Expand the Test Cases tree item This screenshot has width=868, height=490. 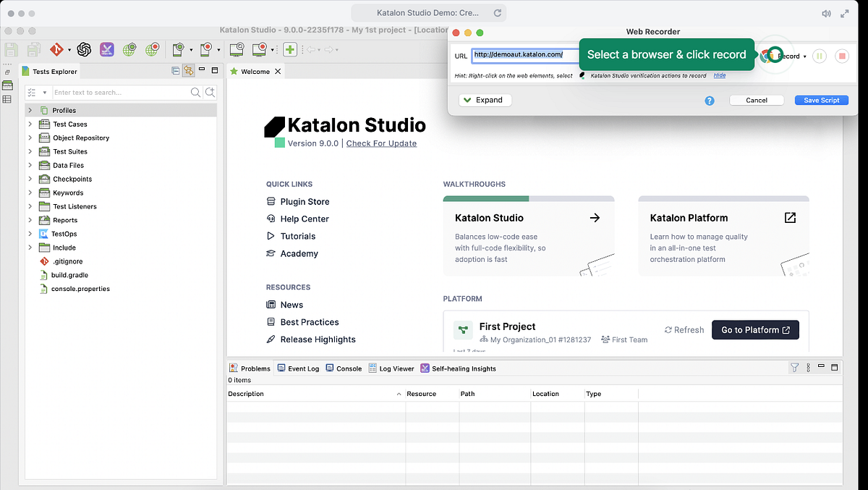click(x=29, y=124)
